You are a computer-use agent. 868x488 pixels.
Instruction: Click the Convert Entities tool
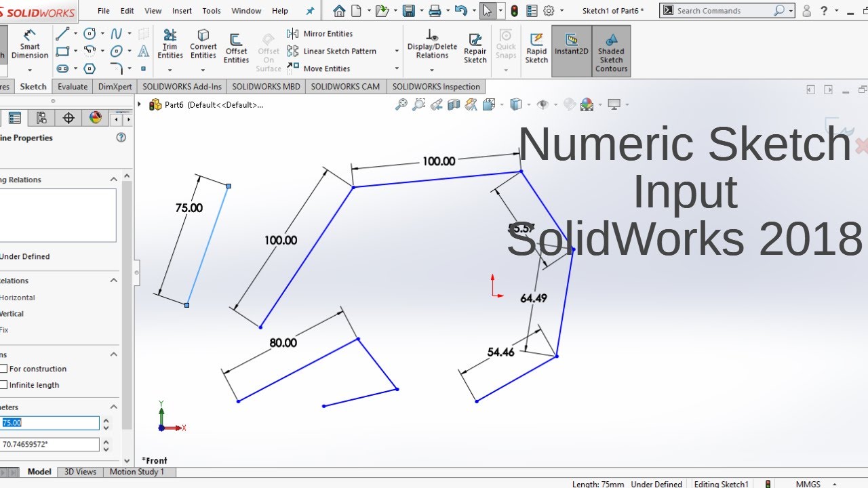(x=203, y=45)
